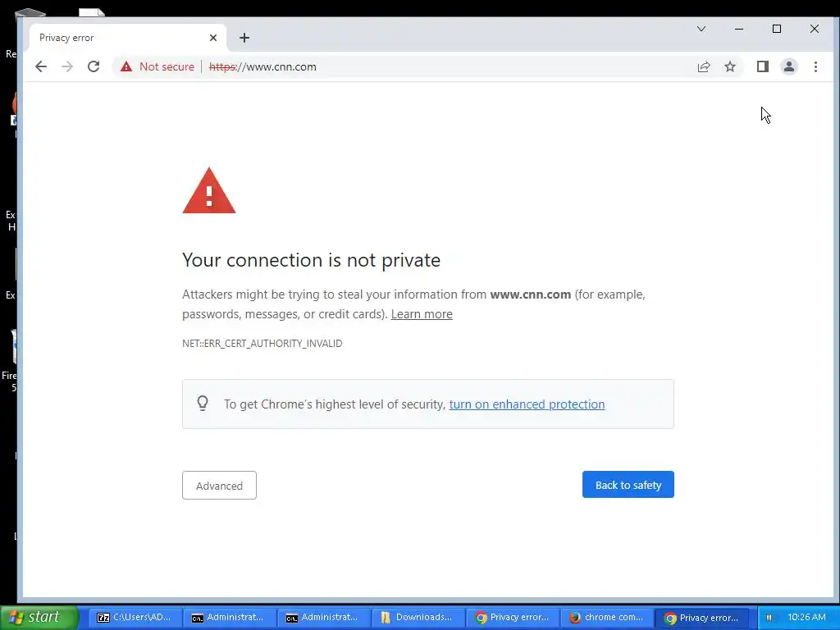The width and height of the screenshot is (840, 630).
Task: Click the volume icon in system tray
Action: pos(769,617)
